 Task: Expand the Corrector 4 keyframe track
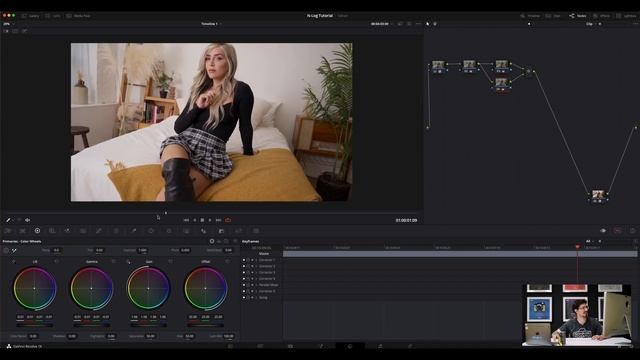[x=256, y=279]
